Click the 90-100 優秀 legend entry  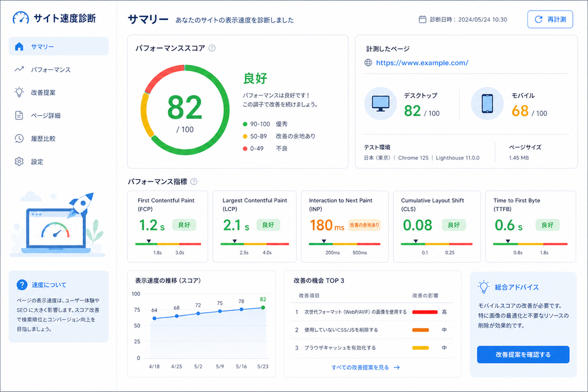[x=265, y=124]
